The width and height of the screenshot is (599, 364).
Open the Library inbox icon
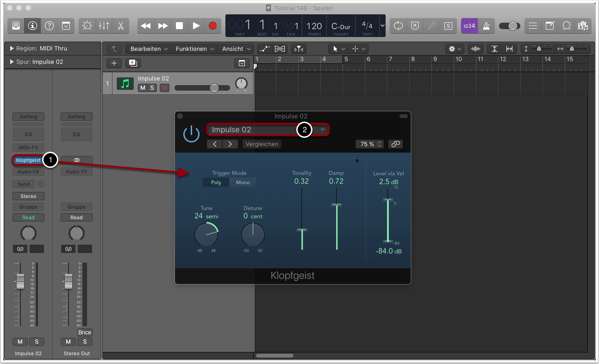coord(16,26)
